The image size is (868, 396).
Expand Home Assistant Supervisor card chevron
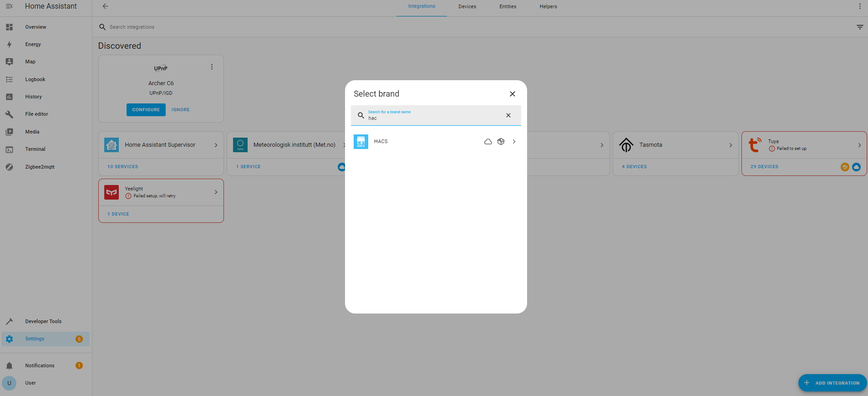216,145
